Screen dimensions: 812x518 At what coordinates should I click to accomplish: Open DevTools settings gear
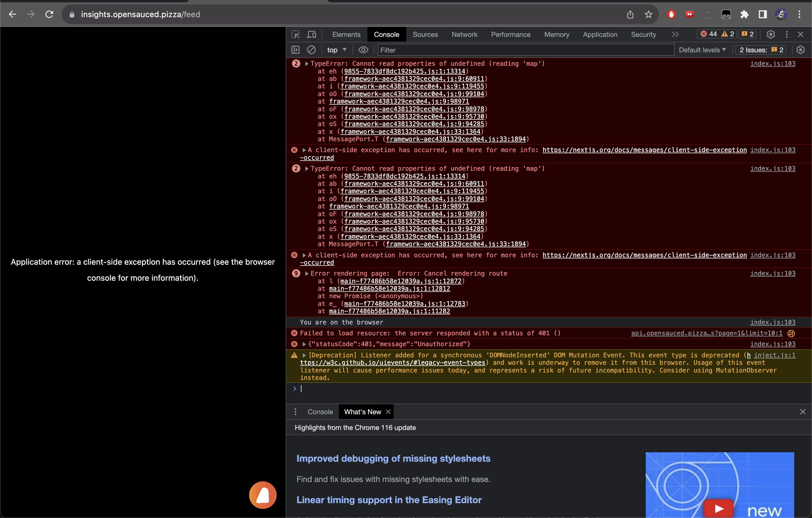coord(771,34)
